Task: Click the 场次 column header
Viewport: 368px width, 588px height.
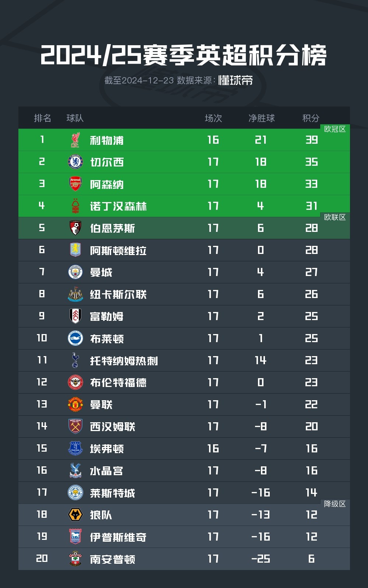Action: 213,118
